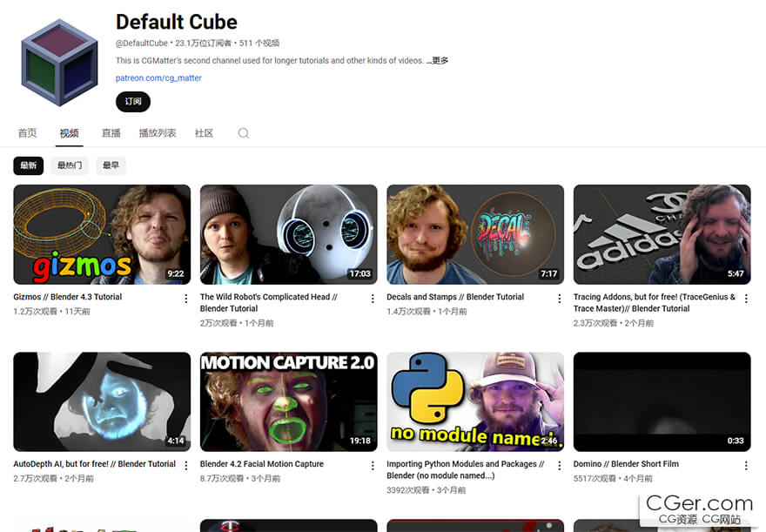Open Importing Python Modules and Packages title
Image resolution: width=766 pixels, height=532 pixels.
[x=465, y=469]
